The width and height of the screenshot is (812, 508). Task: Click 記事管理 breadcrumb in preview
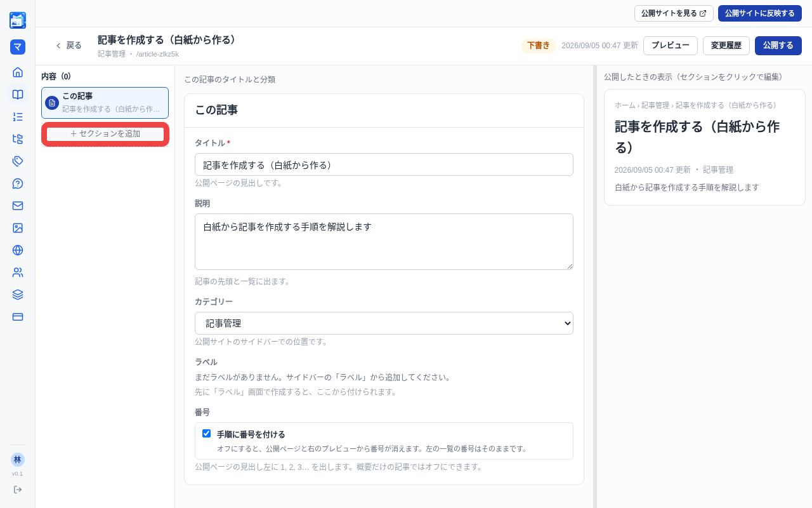point(655,105)
